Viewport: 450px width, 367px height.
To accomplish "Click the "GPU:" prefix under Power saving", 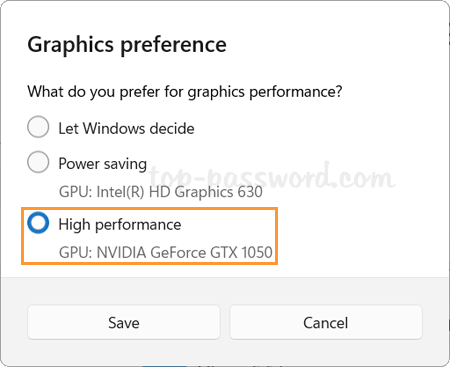I will click(75, 192).
